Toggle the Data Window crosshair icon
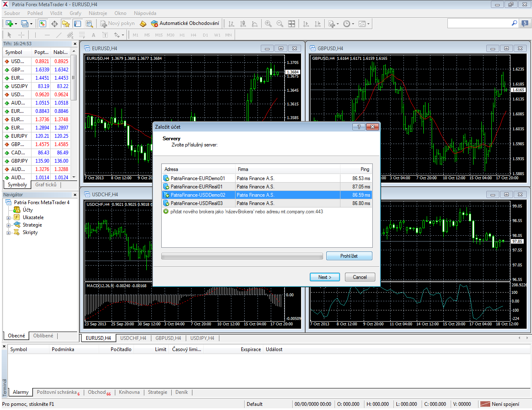 click(54, 24)
